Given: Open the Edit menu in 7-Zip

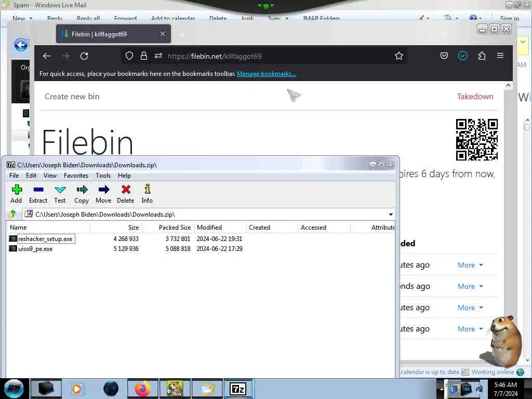Looking at the screenshot, I should tap(31, 176).
